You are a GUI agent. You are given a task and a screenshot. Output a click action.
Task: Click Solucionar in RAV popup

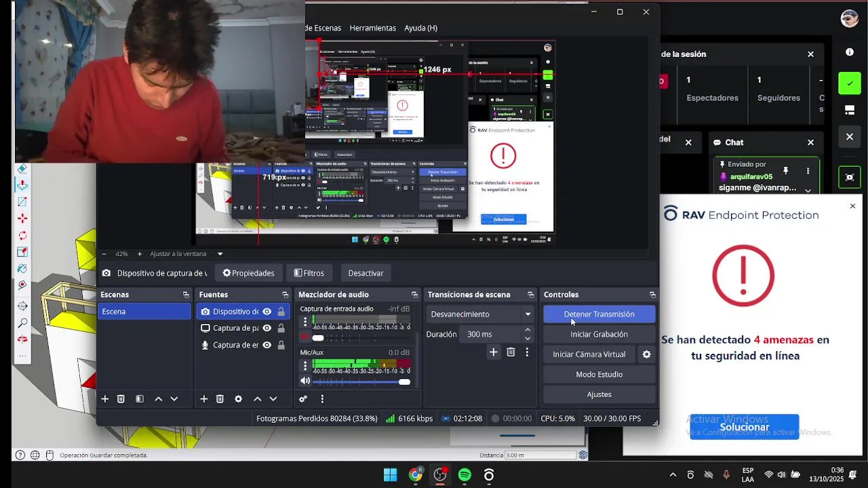pos(745,427)
